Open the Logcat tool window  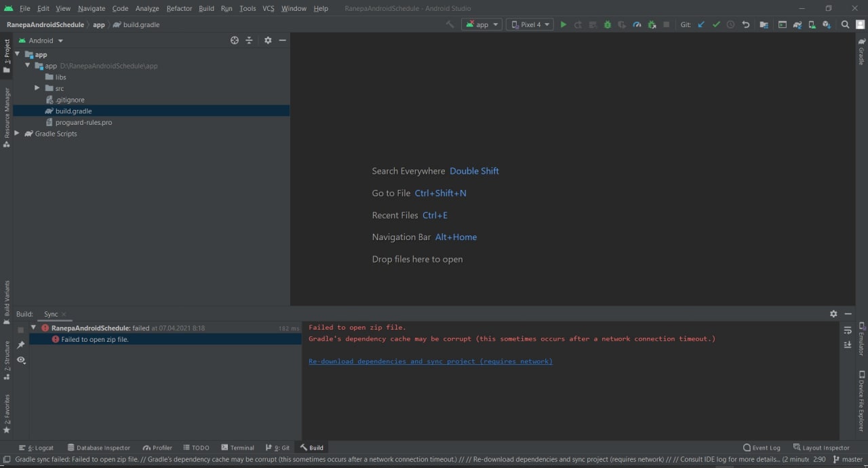tap(37, 448)
